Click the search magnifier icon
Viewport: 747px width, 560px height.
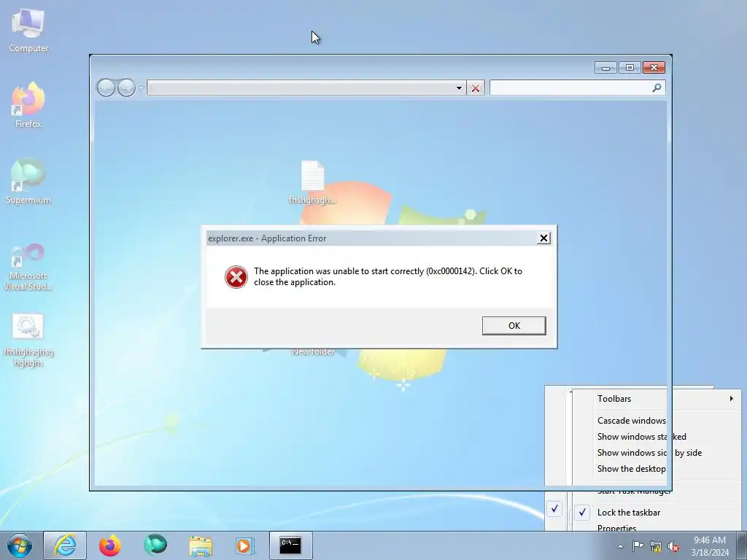(x=657, y=87)
